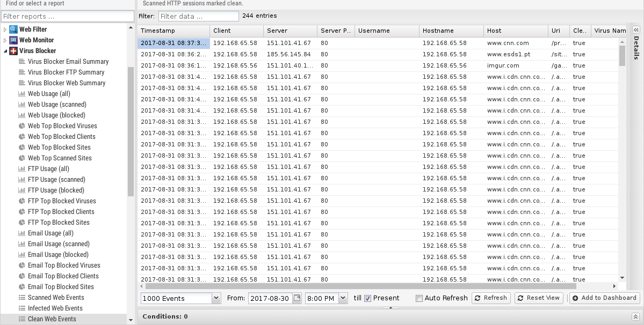The image size is (644, 325).
Task: Click the Filter data input field
Action: [x=198, y=16]
